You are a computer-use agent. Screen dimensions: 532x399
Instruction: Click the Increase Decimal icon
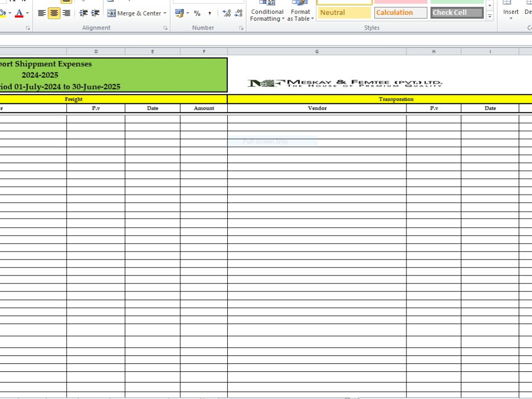click(x=226, y=13)
